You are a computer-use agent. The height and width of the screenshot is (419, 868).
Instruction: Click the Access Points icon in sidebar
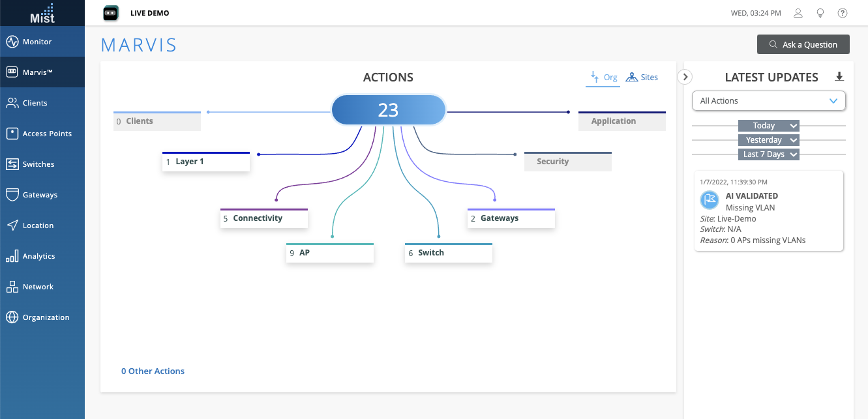click(12, 134)
